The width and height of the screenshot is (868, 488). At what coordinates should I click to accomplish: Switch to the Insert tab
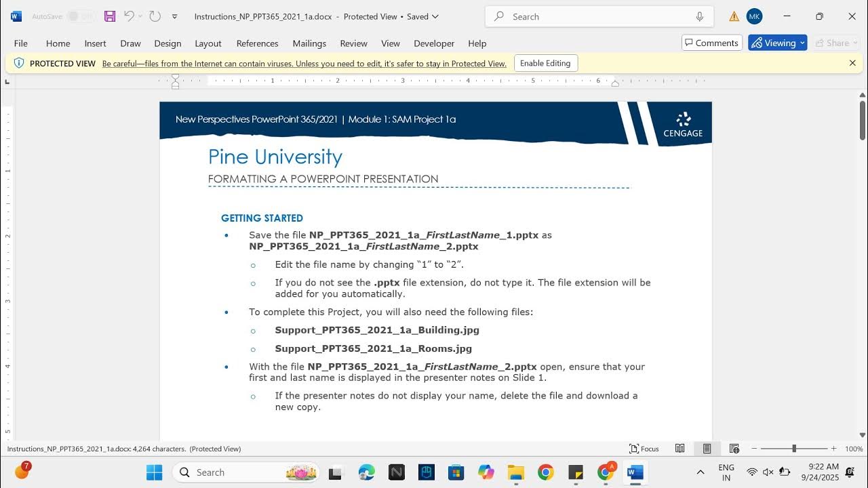click(x=95, y=43)
